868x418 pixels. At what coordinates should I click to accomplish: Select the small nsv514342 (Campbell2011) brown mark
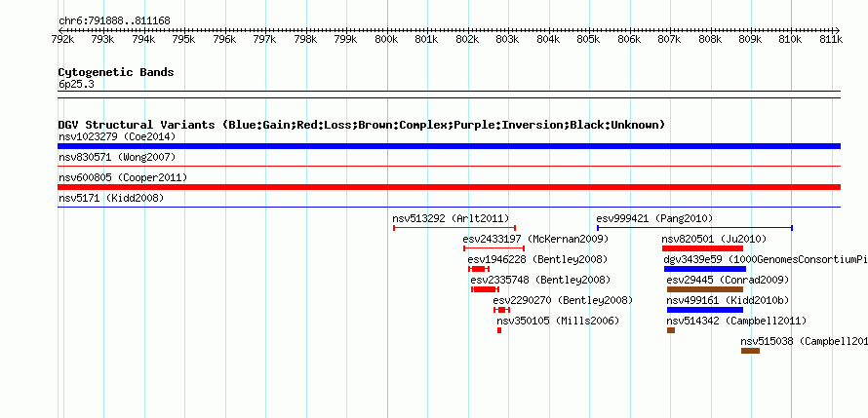tap(671, 330)
